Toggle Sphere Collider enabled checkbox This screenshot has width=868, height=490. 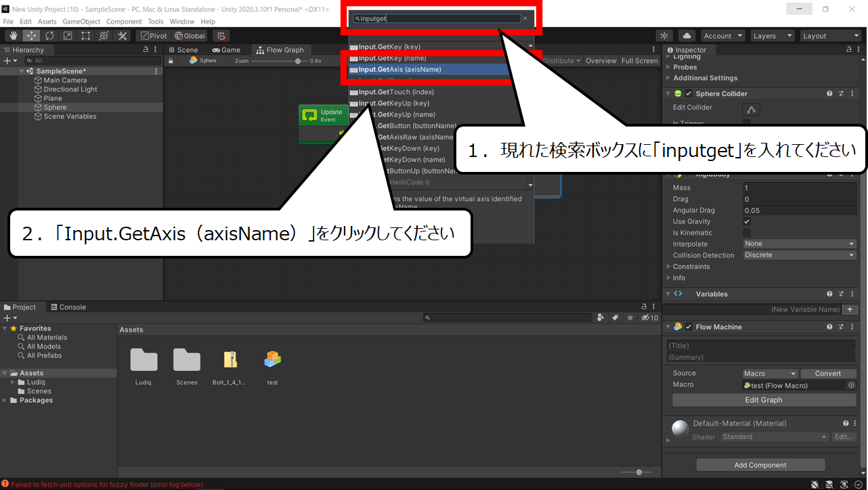689,94
